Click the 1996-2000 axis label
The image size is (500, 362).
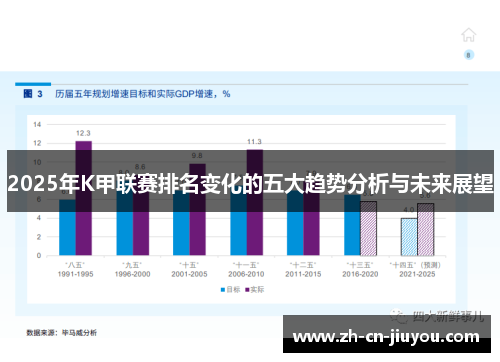(132, 274)
